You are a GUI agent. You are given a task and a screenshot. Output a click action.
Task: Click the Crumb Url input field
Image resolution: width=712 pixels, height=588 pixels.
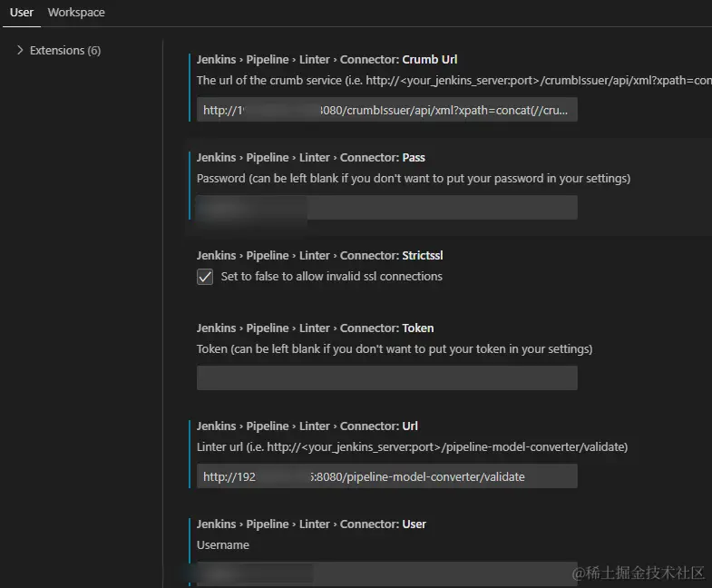(387, 110)
